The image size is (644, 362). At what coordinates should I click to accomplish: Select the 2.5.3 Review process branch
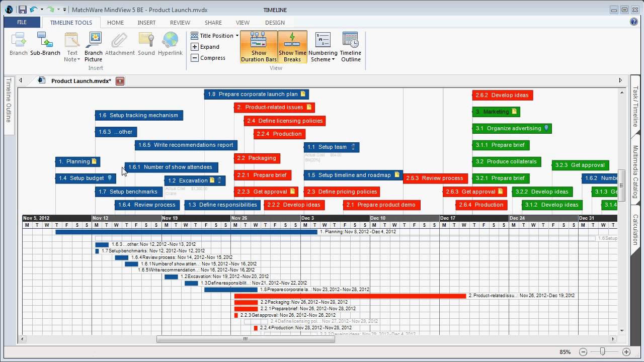(435, 178)
